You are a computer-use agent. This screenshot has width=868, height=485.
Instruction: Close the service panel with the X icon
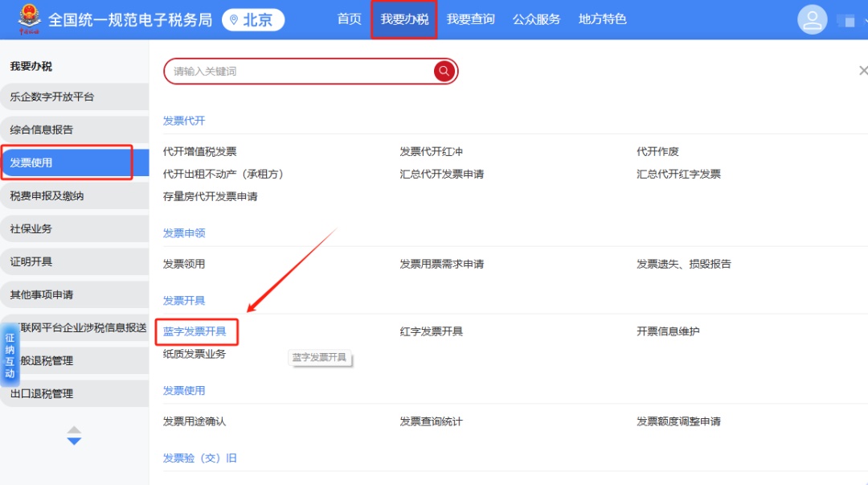pos(863,71)
